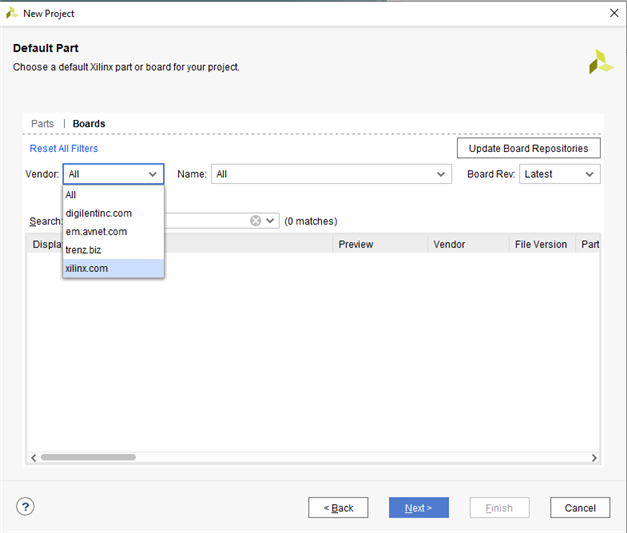Click the horizontal scrollbar thumb
627x533 pixels.
(88, 457)
